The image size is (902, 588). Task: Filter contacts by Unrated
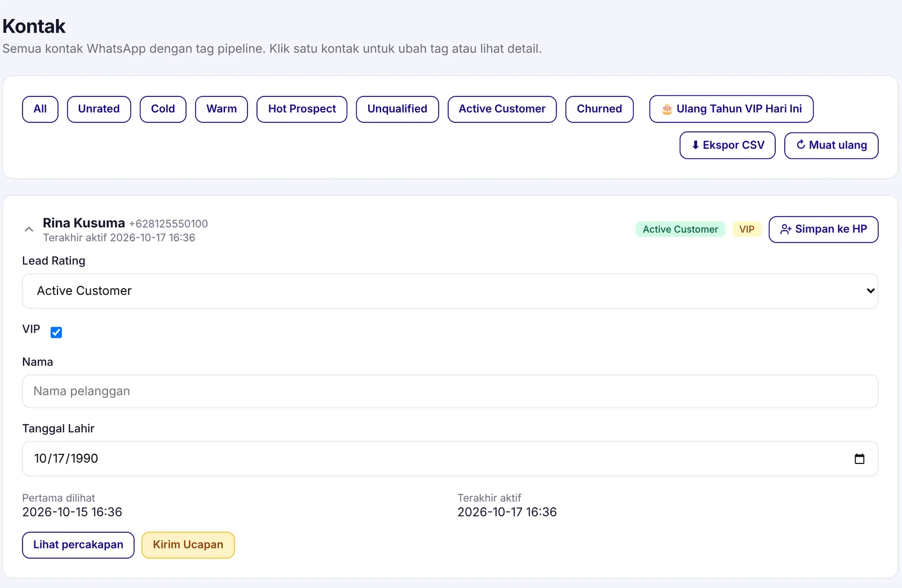99,109
